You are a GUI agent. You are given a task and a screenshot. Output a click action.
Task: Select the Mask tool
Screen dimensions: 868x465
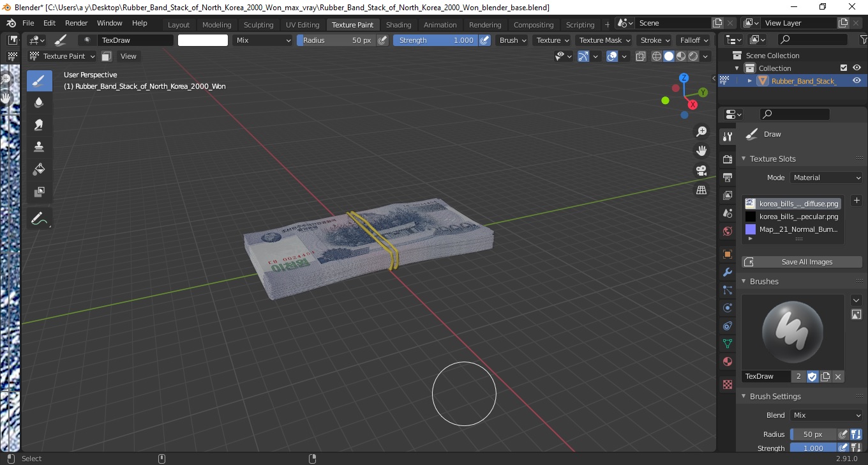[40, 192]
